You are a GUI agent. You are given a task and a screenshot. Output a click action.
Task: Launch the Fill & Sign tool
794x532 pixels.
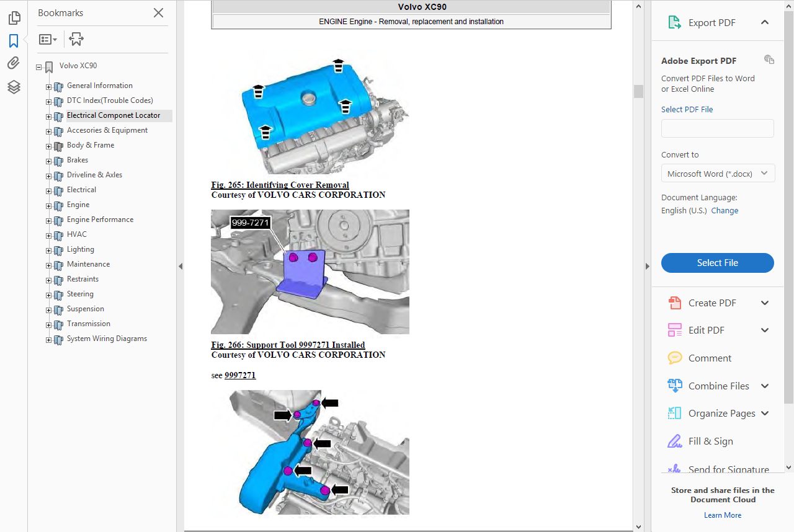pyautogui.click(x=710, y=441)
